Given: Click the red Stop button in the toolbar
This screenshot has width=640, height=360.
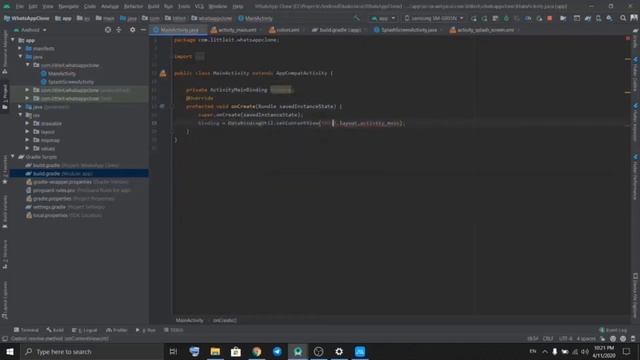Looking at the screenshot, I should [550, 18].
